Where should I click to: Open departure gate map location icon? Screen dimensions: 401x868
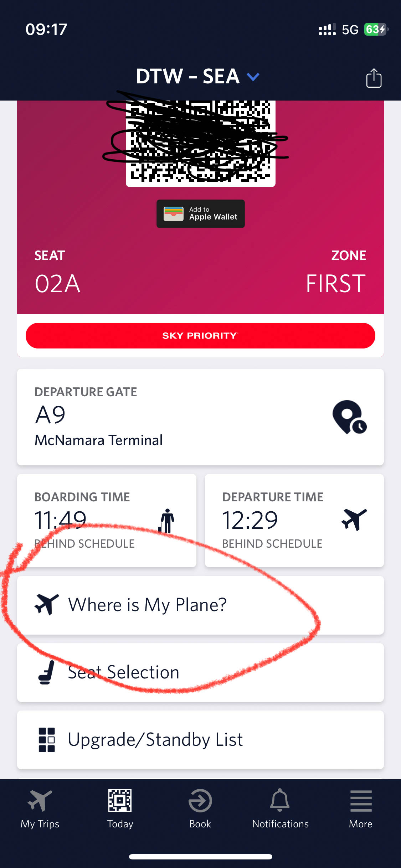349,417
